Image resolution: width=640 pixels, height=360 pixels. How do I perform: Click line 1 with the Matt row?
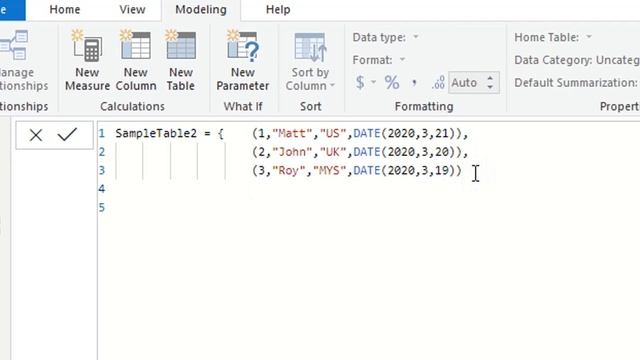click(360, 133)
